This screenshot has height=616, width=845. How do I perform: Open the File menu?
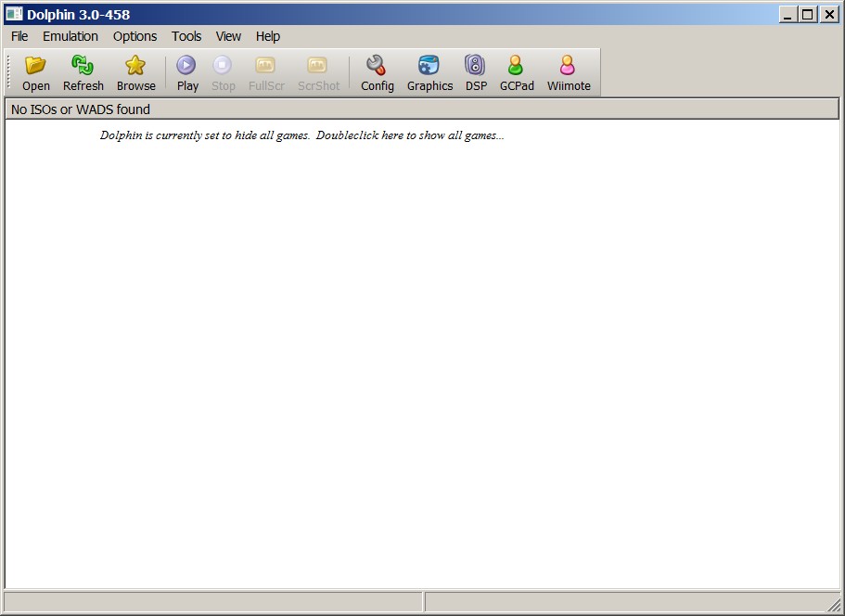coord(19,36)
